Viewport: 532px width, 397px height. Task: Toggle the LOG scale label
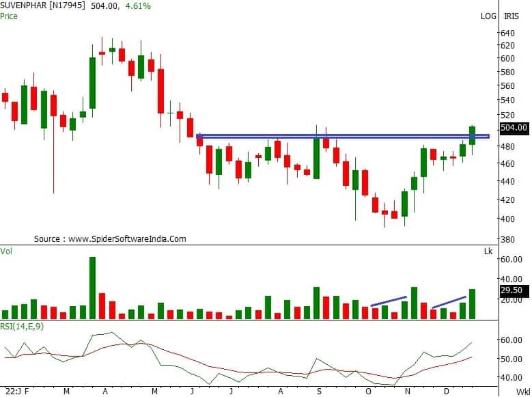click(x=488, y=16)
